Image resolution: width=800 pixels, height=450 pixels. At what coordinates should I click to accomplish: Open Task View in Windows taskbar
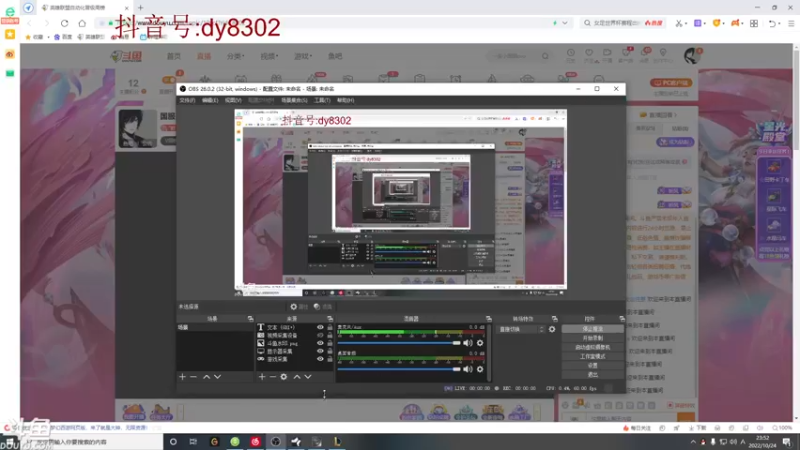pos(193,442)
